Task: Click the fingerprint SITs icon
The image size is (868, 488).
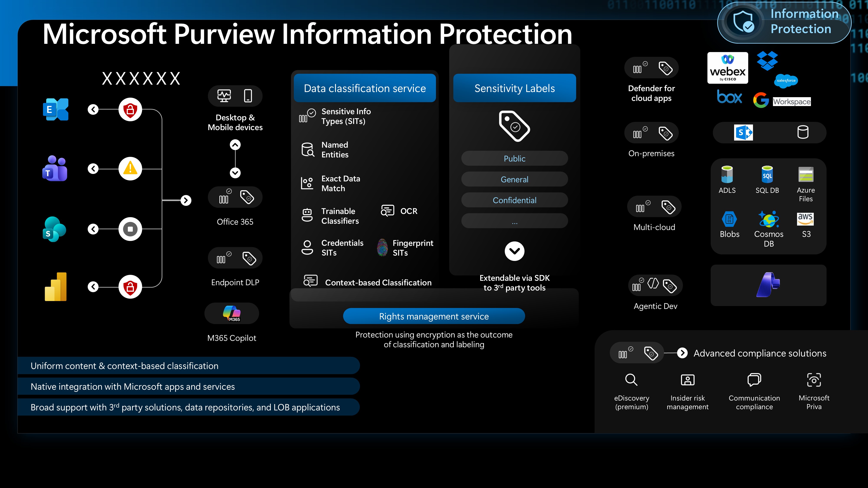Action: point(382,247)
